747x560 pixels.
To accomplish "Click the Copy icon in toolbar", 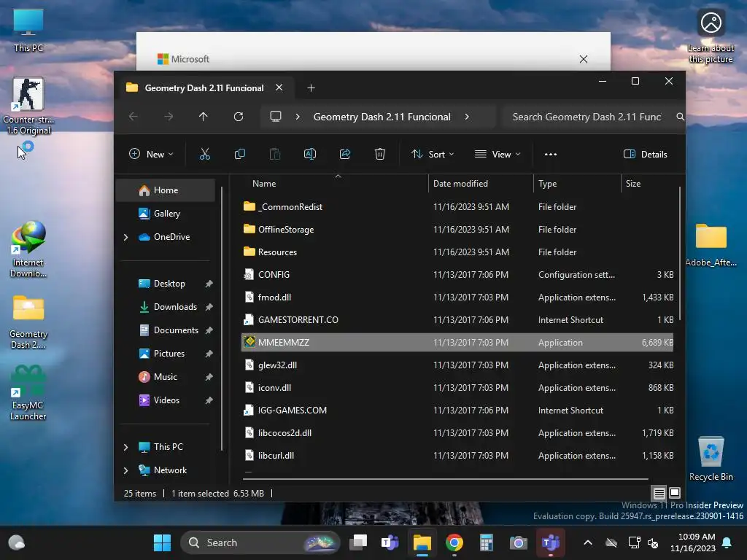I will point(239,154).
